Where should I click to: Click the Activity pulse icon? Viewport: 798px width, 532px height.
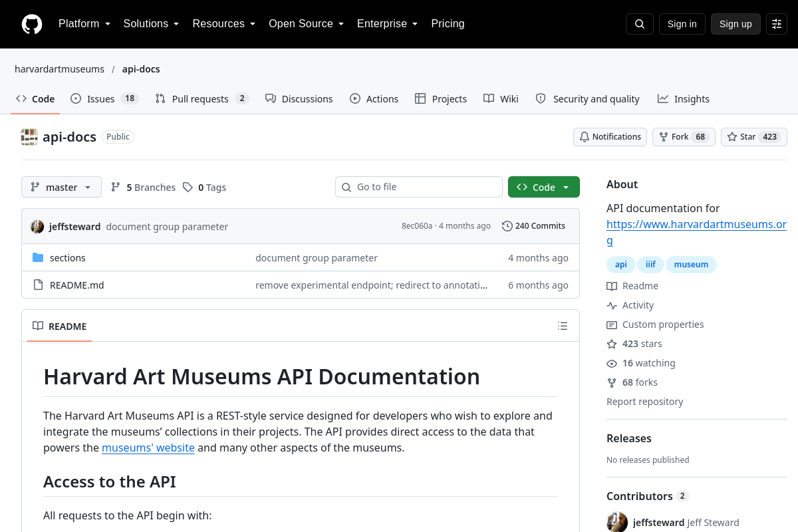click(612, 305)
